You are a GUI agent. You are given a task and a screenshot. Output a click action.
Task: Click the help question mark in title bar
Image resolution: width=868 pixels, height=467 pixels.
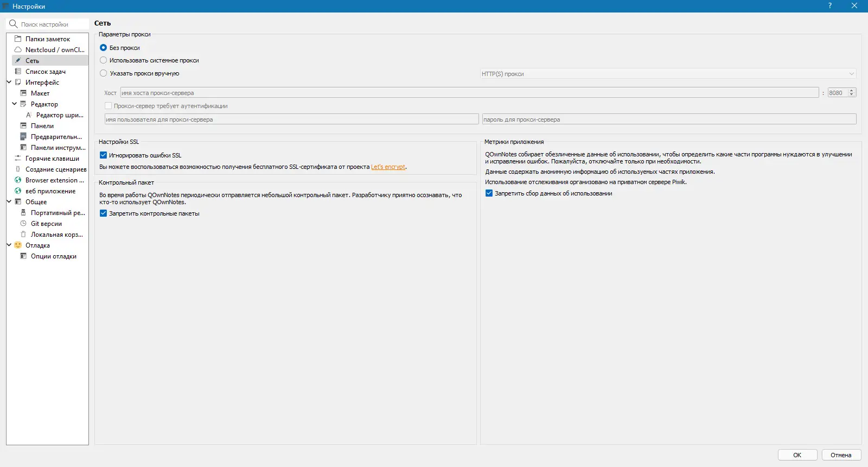[x=830, y=6]
